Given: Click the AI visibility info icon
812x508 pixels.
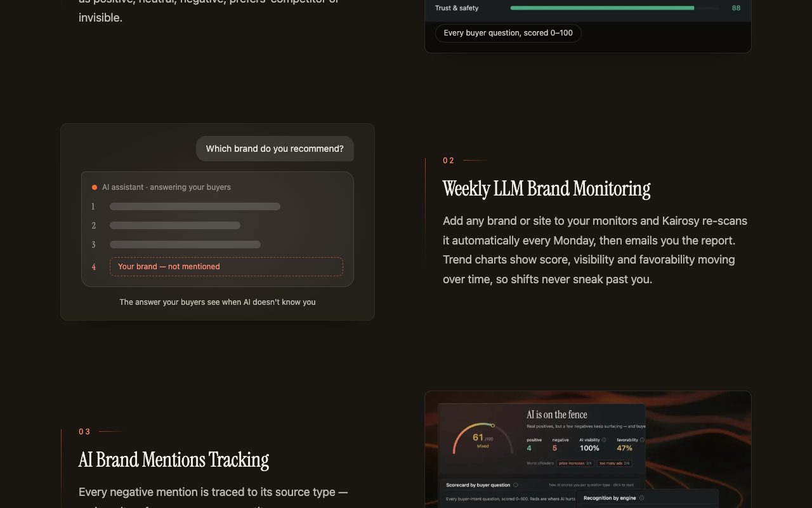Looking at the screenshot, I should [x=604, y=439].
